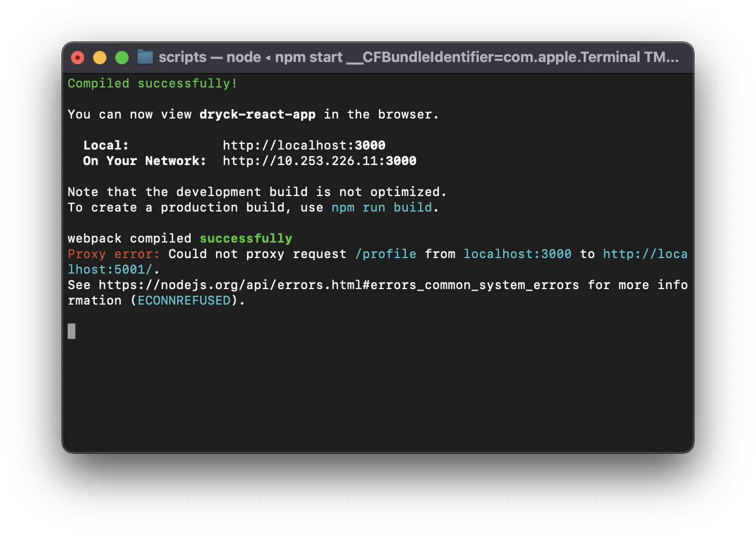Click the cyan 'ECONNREFUSED' error code
Image resolution: width=756 pixels, height=535 pixels.
184,301
